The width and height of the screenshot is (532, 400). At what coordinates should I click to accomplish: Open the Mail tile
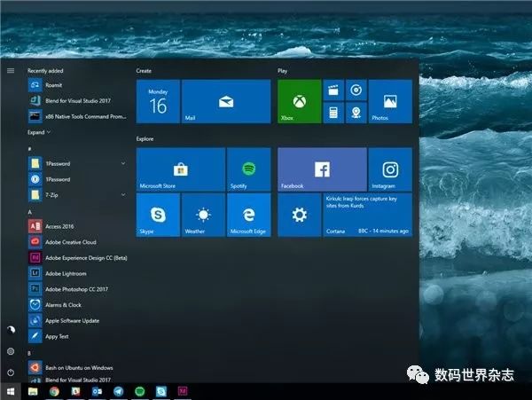click(225, 100)
